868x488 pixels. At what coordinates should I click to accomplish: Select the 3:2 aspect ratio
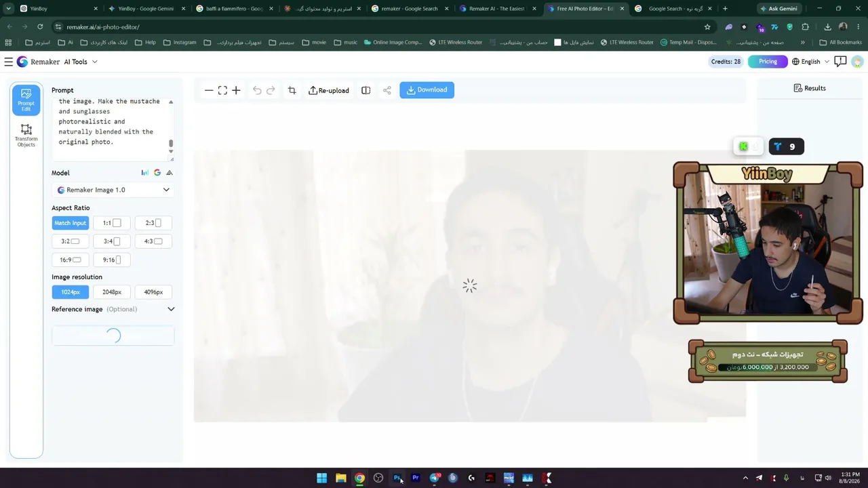tap(71, 241)
